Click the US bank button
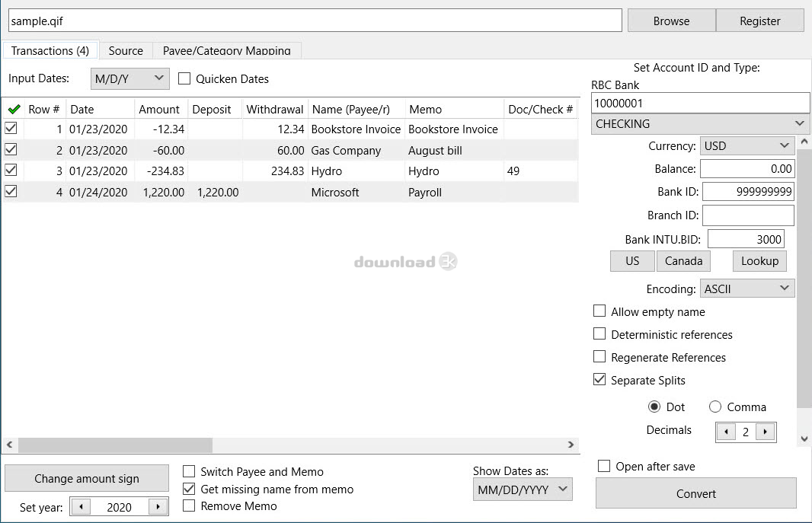 coord(632,260)
